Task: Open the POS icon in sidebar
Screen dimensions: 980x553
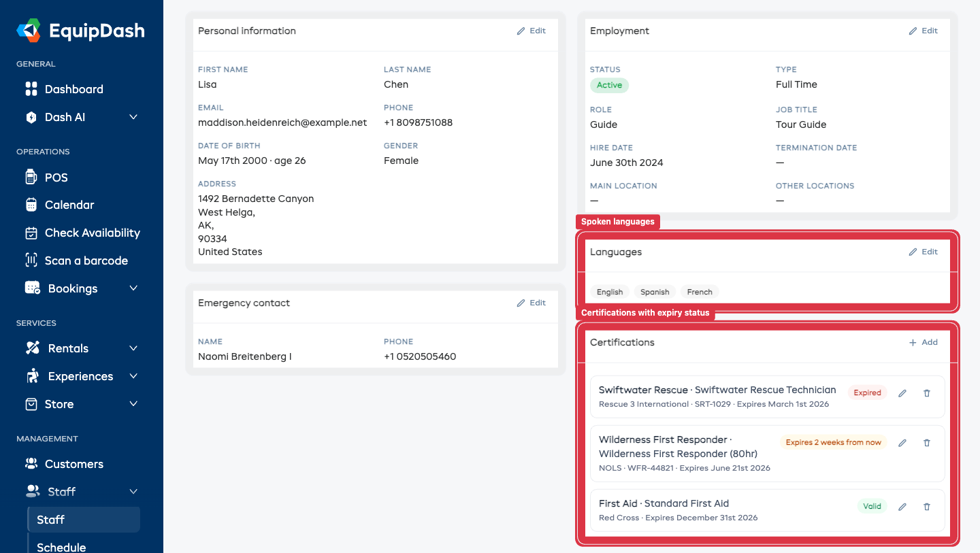Action: point(31,178)
